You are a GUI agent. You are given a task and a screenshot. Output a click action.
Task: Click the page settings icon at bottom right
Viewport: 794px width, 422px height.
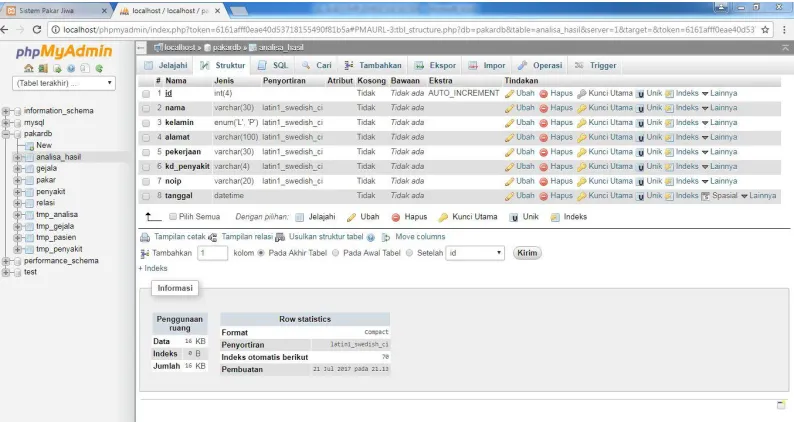point(781,405)
